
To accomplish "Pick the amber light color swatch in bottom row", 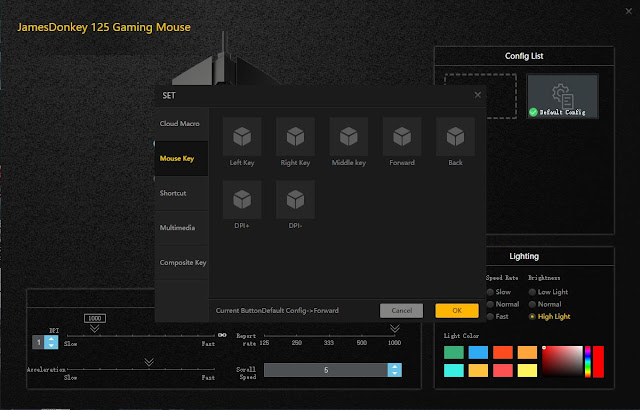I will click(x=478, y=370).
